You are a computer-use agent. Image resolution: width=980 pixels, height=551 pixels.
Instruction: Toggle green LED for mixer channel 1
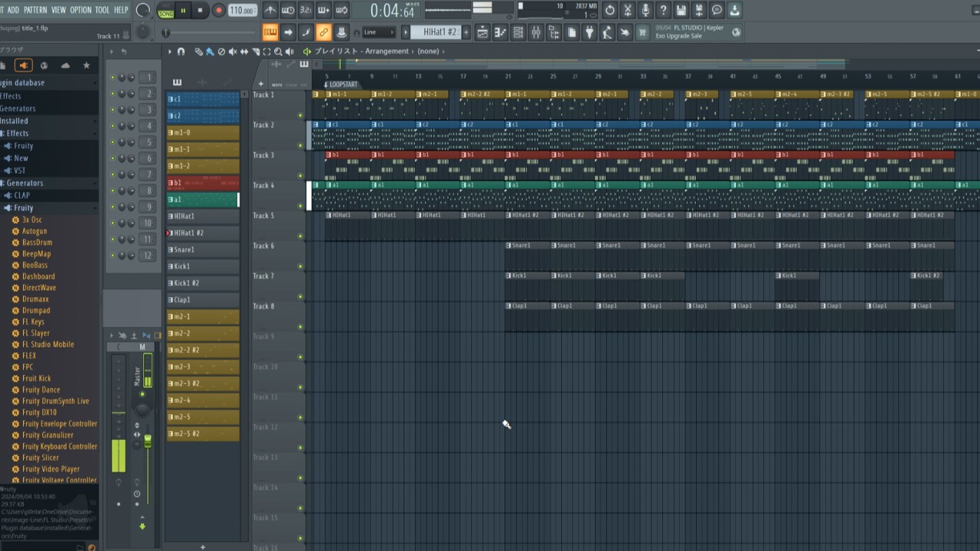tap(113, 77)
